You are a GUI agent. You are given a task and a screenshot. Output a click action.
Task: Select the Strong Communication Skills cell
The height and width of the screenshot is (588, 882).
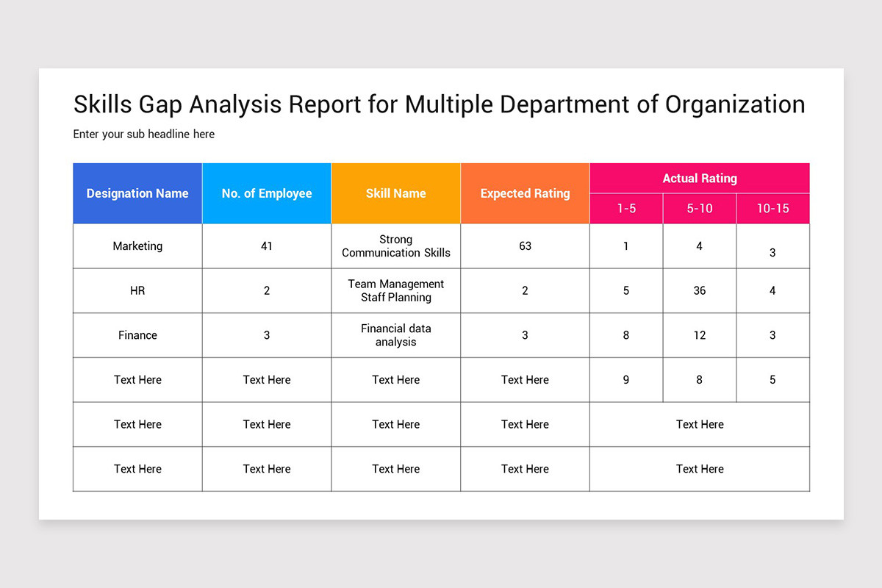395,245
